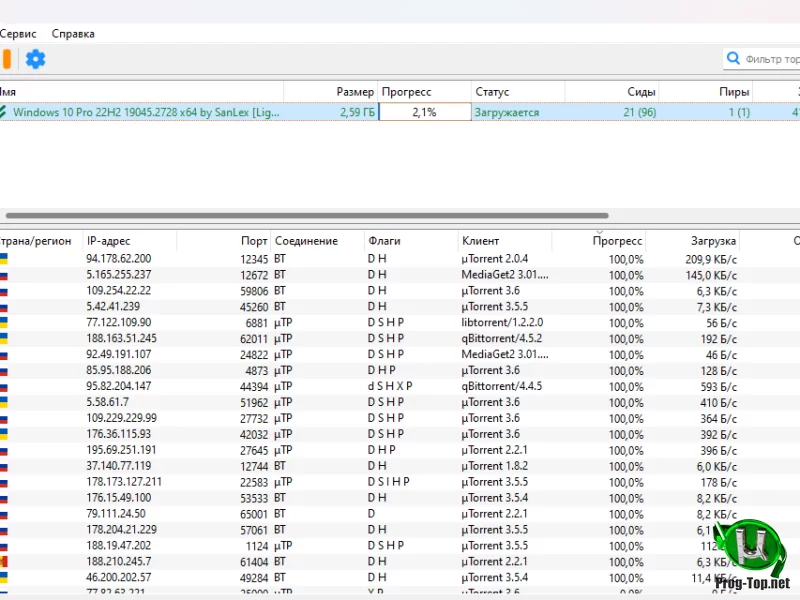
Task: Click the country flag beside 188.210.245.7
Action: (x=4, y=562)
